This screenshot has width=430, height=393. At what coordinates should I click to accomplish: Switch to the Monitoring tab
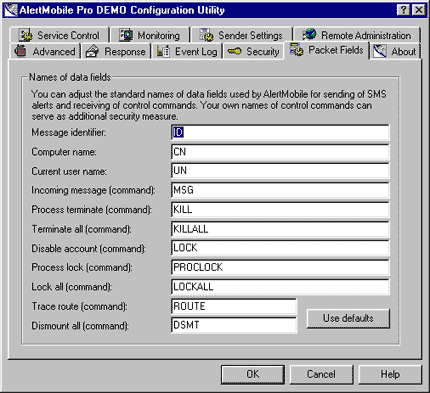pyautogui.click(x=150, y=35)
